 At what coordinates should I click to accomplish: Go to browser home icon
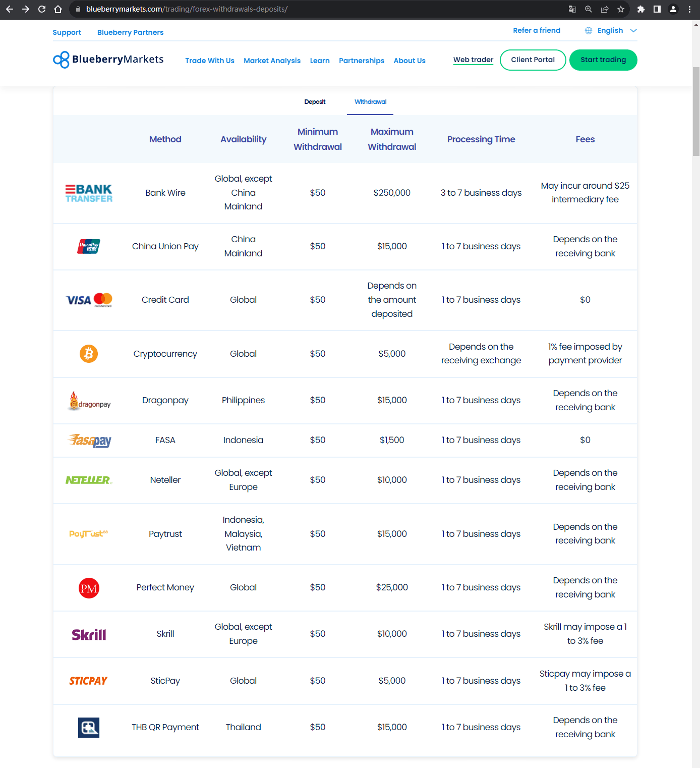tap(58, 9)
